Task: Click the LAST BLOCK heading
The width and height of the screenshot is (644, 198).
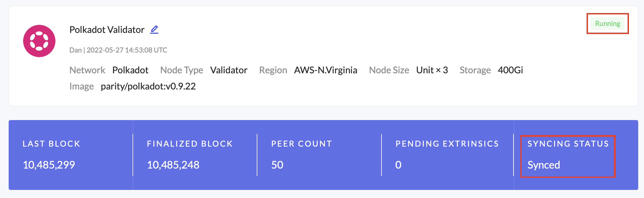Action: pos(51,144)
